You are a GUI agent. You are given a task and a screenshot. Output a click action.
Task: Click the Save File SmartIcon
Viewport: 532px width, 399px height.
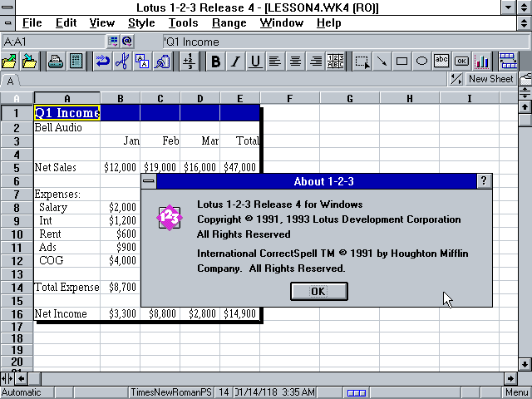pos(30,62)
